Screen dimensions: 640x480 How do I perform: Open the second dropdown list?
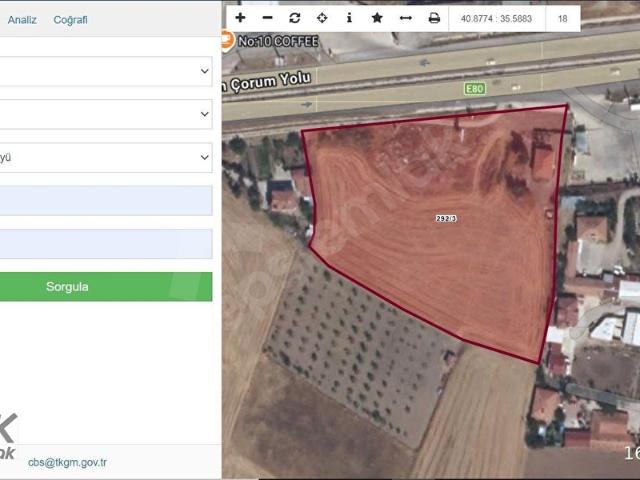click(x=106, y=114)
